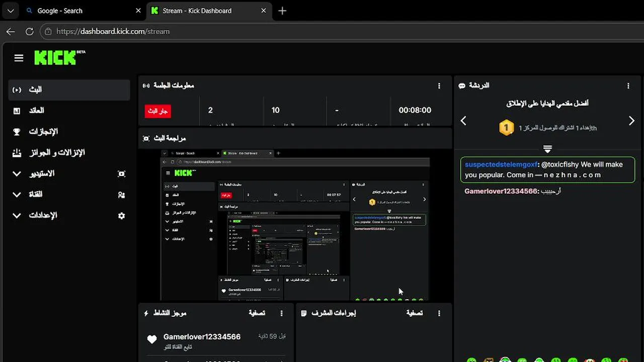Click the gold number 1 rank badge

coord(506,128)
